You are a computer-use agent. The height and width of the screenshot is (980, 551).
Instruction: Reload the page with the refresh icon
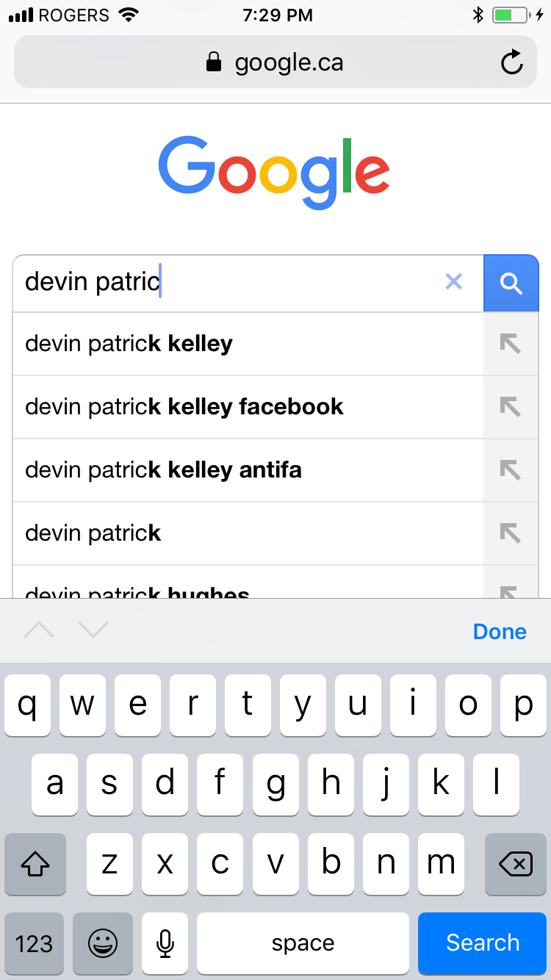coord(511,62)
